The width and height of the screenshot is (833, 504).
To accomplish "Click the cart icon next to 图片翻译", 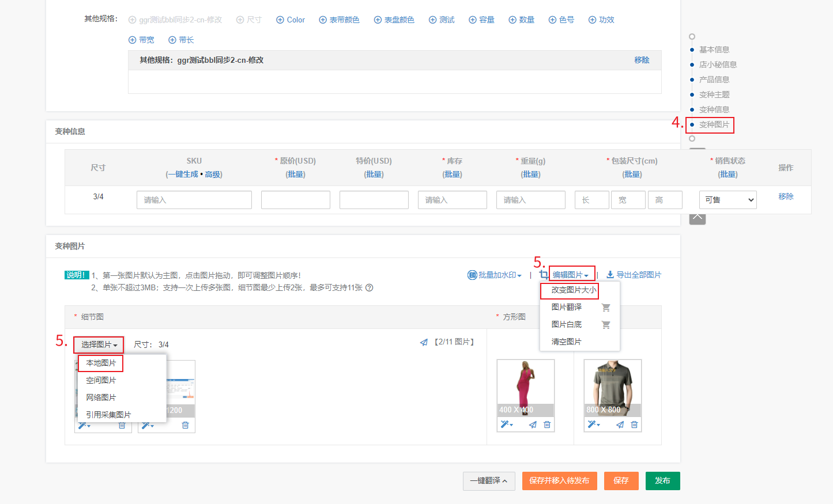I will (606, 308).
